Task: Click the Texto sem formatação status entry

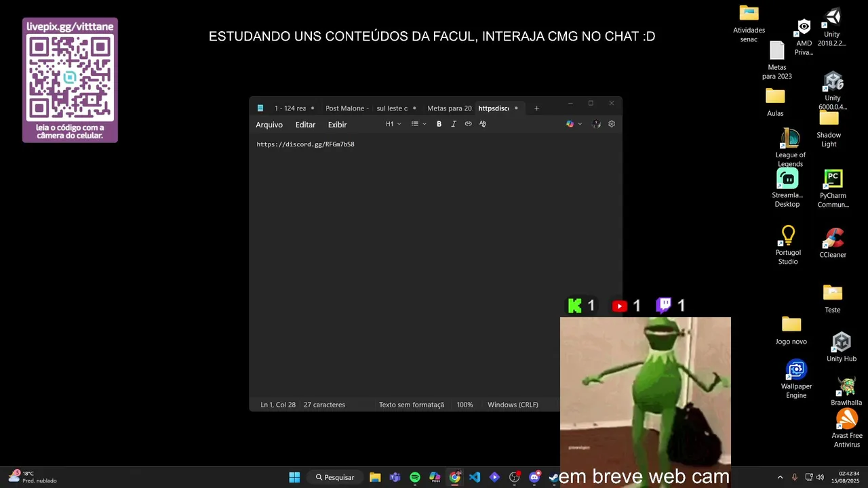Action: pos(412,405)
